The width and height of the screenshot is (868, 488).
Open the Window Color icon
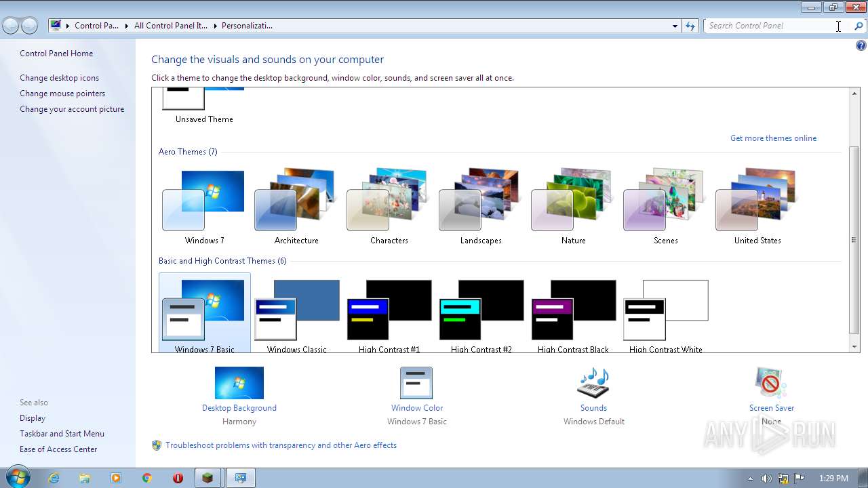pos(416,383)
